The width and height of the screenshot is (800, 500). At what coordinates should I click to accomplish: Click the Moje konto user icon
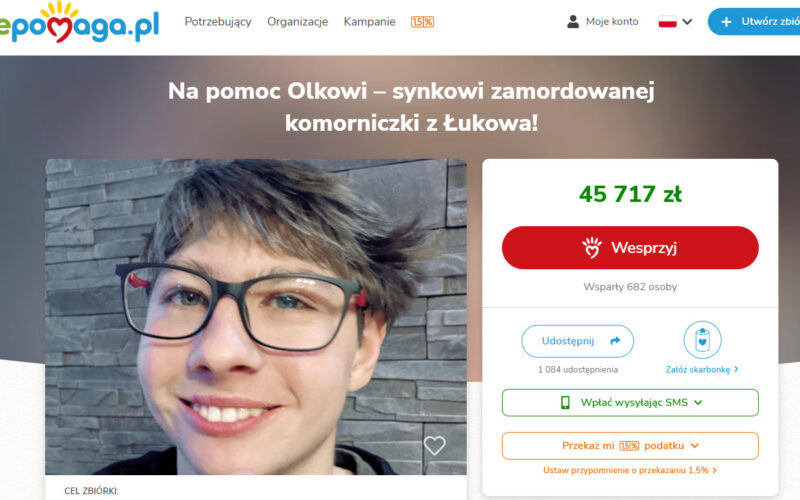point(573,21)
